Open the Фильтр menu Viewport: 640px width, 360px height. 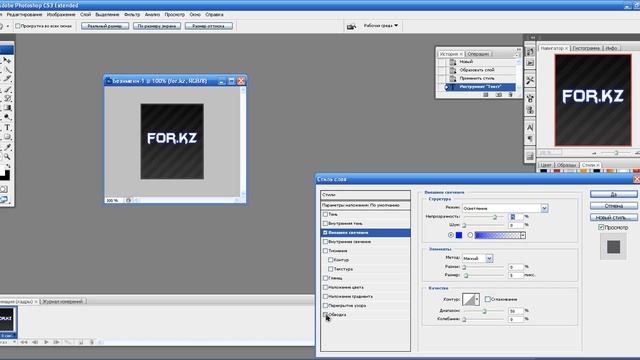coord(132,14)
